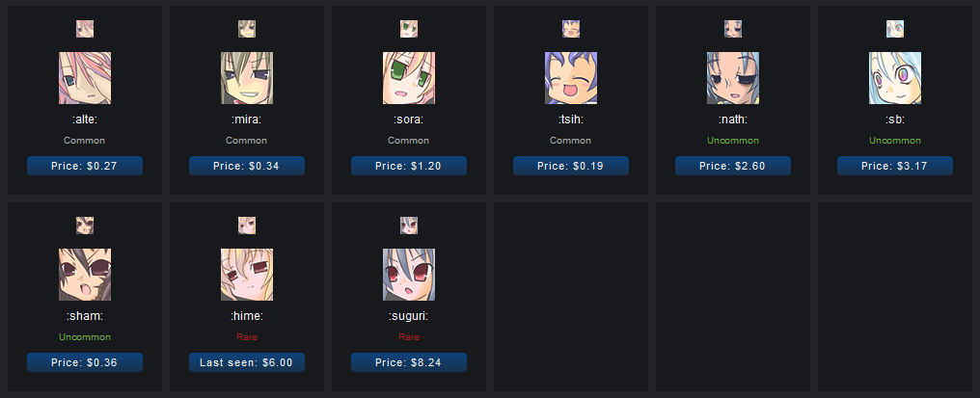This screenshot has height=398, width=980.
Task: Open the Price: $3.17 button
Action: coord(895,166)
